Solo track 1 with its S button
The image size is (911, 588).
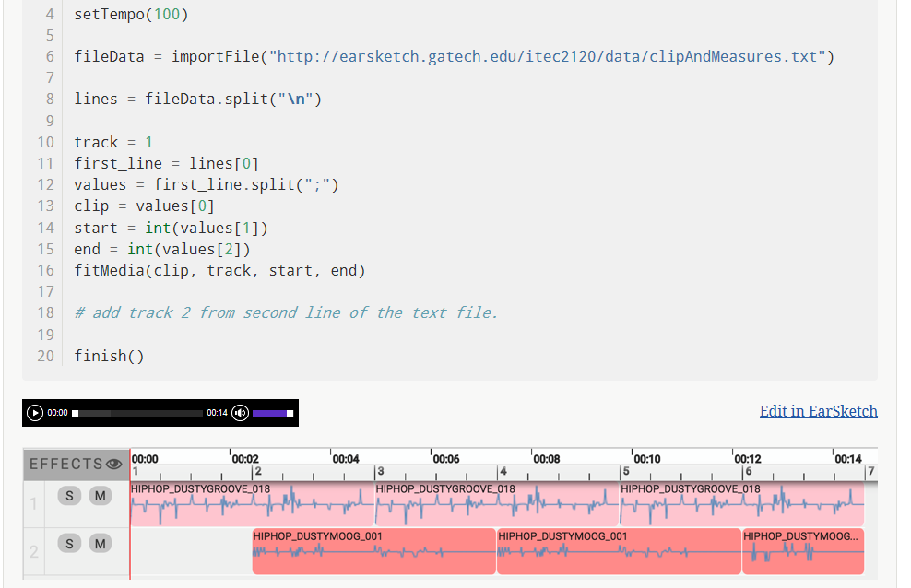69,495
